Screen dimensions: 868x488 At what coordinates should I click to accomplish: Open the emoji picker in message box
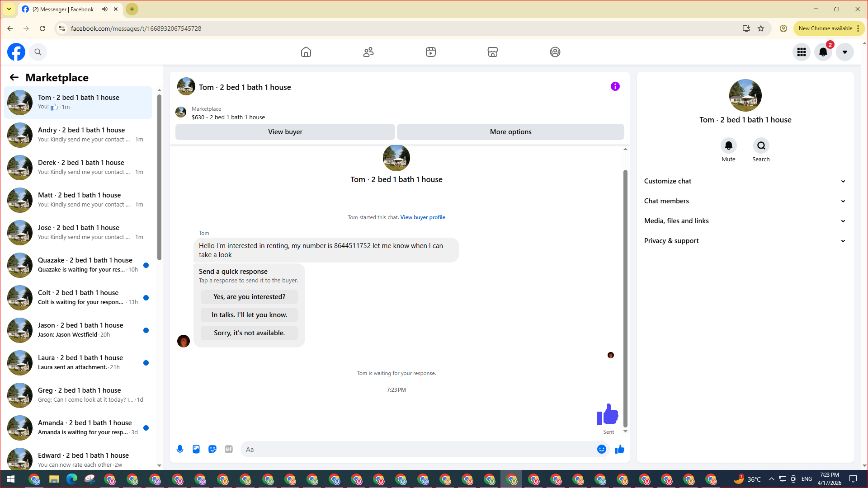coord(601,449)
